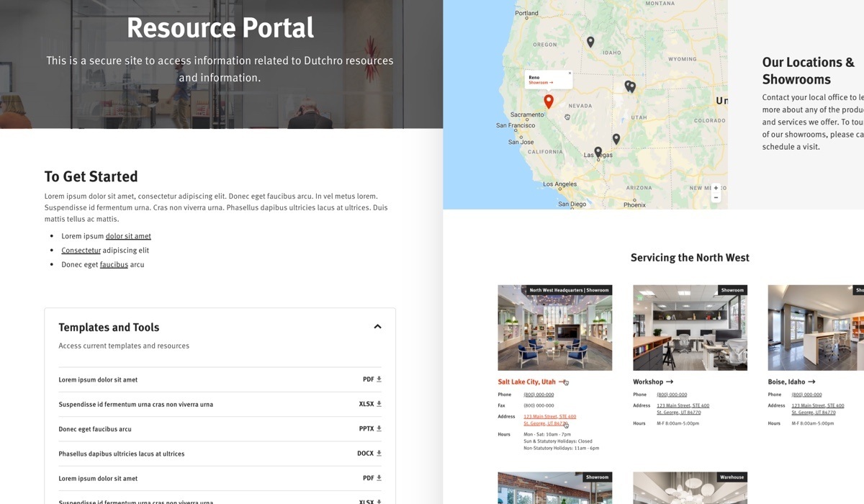
Task: Open the "Consectetur" link in the list
Action: (x=81, y=251)
